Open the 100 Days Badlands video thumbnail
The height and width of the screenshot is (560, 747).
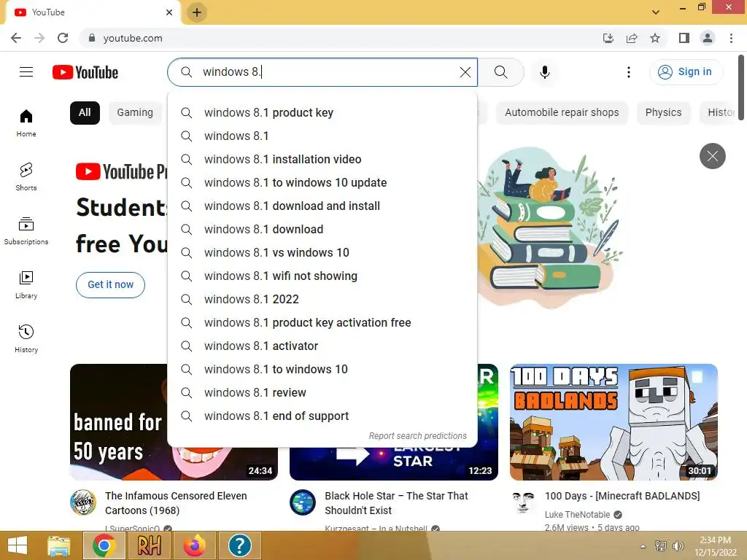(x=614, y=422)
